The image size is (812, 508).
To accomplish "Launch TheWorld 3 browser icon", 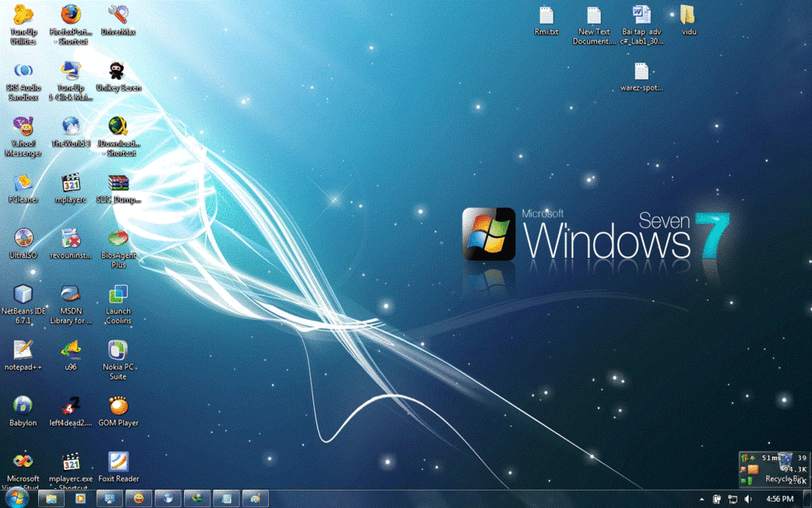I will tap(71, 132).
